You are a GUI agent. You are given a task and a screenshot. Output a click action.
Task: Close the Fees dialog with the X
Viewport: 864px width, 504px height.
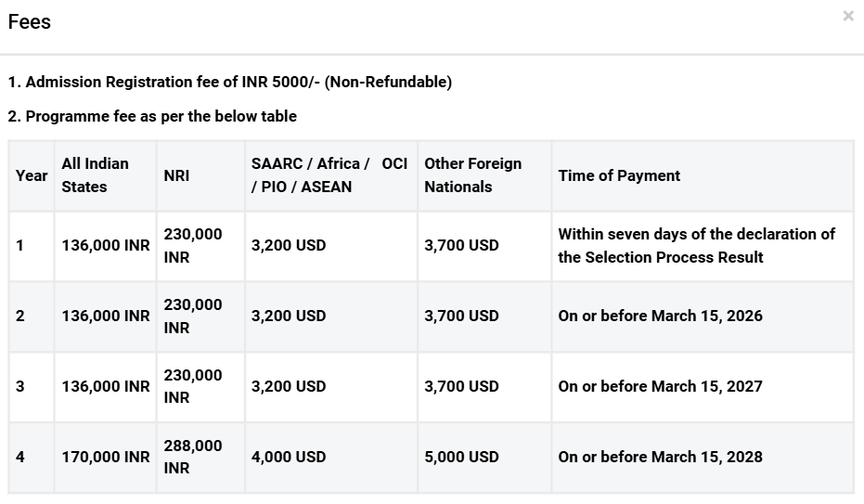pos(847,17)
